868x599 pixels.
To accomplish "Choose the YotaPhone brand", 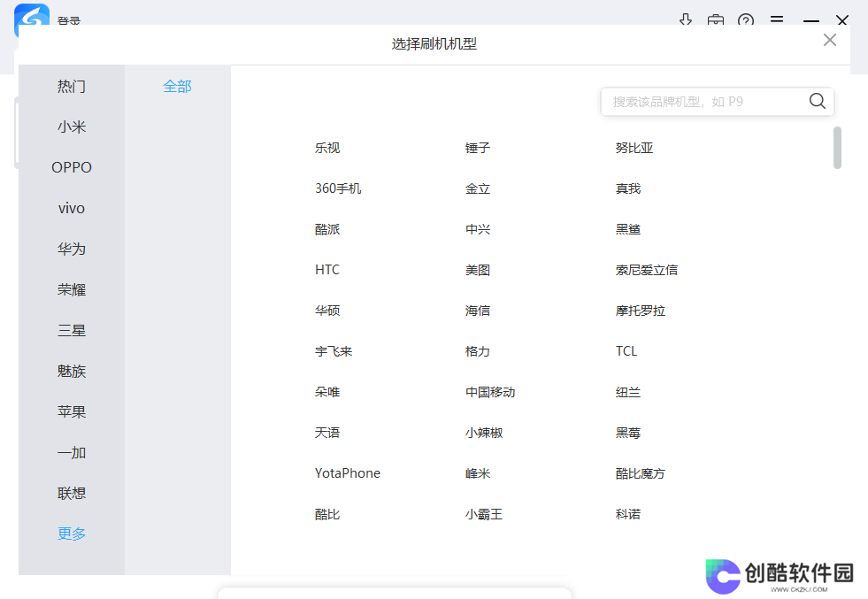I will 347,473.
